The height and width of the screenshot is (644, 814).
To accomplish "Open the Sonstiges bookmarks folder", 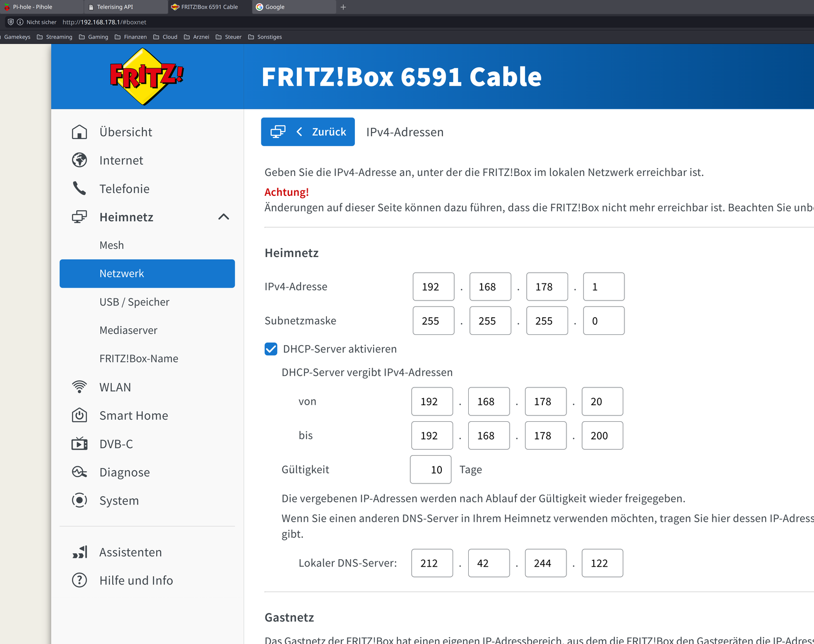I will pos(265,37).
